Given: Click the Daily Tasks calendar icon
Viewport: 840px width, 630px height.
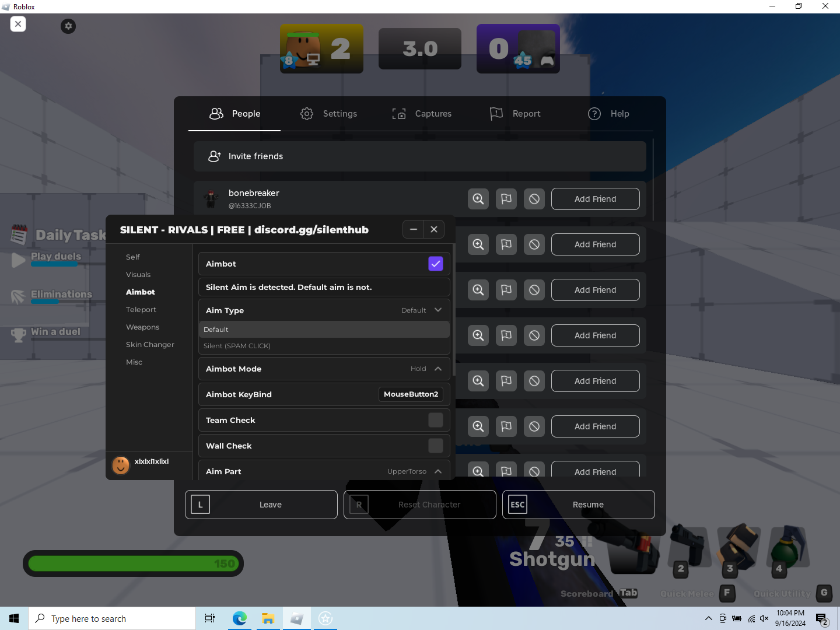Looking at the screenshot, I should pyautogui.click(x=19, y=235).
